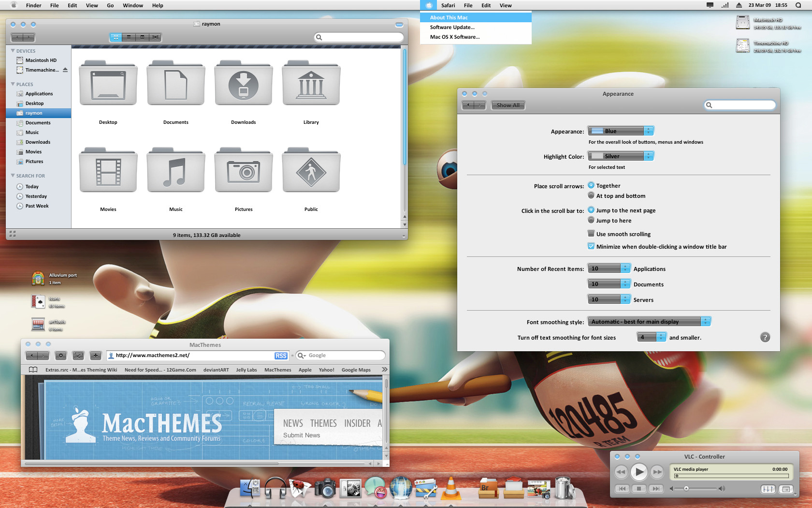Choose Mac OS X Software menu item

tap(476, 37)
